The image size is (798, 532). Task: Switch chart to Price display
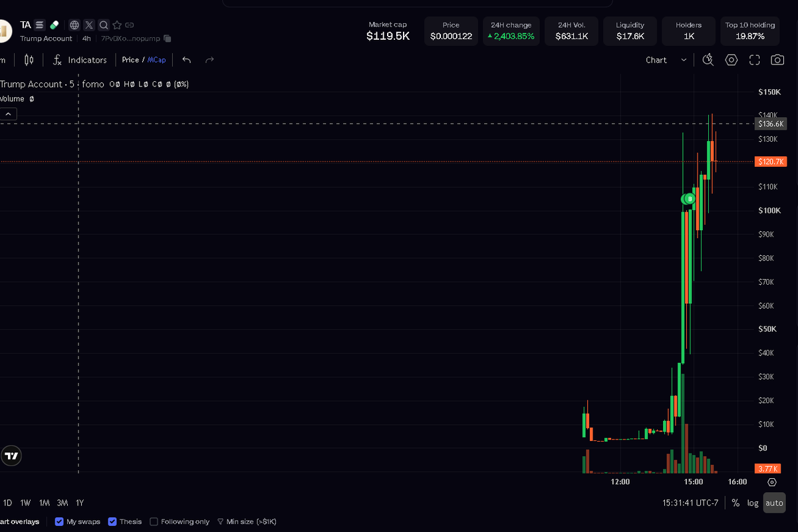130,60
